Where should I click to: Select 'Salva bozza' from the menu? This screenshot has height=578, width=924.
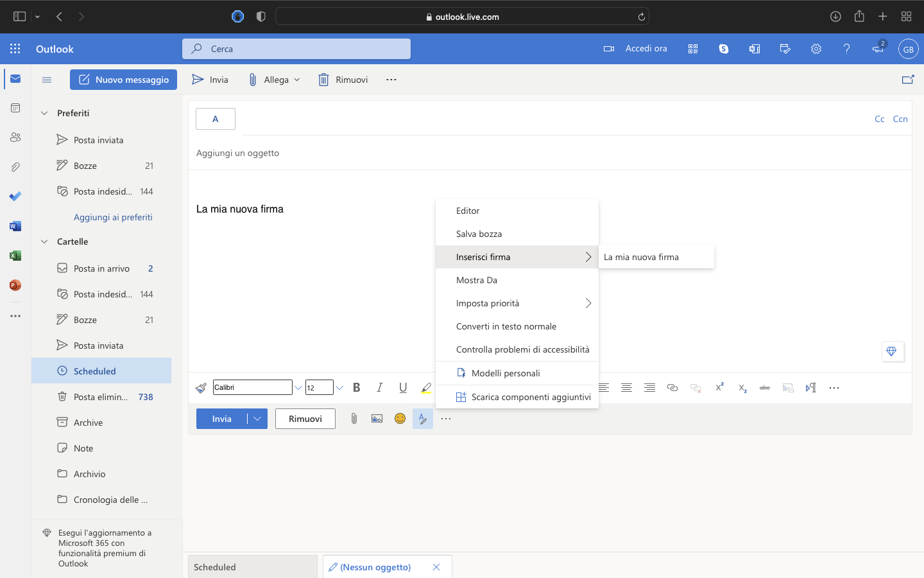tap(479, 234)
